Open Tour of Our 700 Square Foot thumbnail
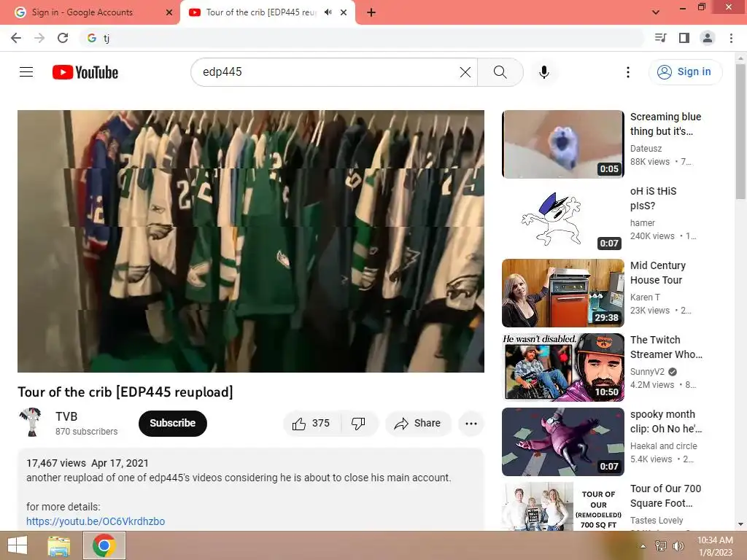 point(562,506)
